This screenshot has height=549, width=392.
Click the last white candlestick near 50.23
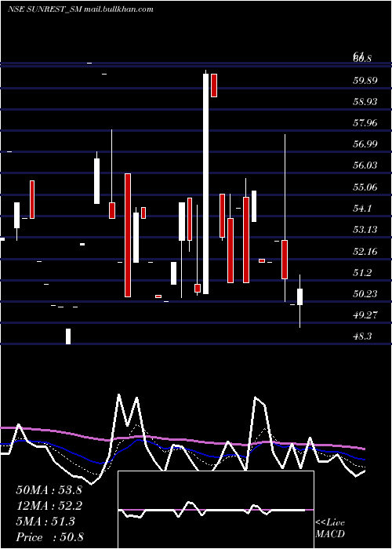(300, 296)
